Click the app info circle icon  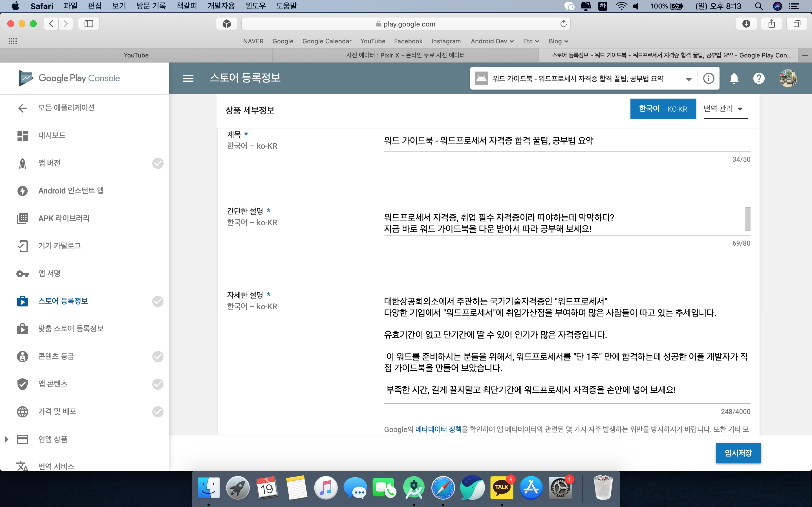pyautogui.click(x=708, y=79)
